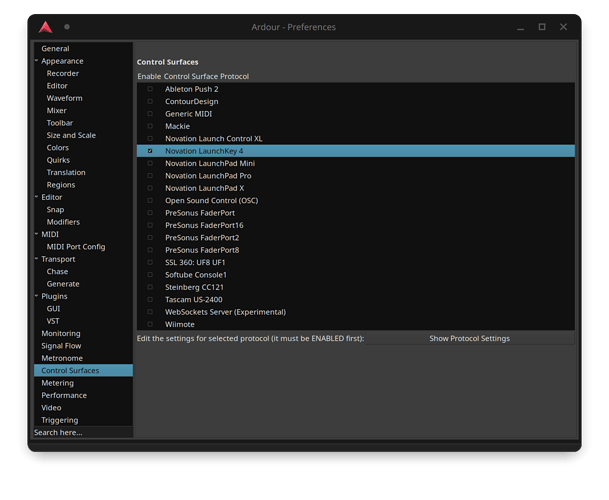Enable the Mackie control surface checkbox
609x500 pixels.
[x=150, y=126]
